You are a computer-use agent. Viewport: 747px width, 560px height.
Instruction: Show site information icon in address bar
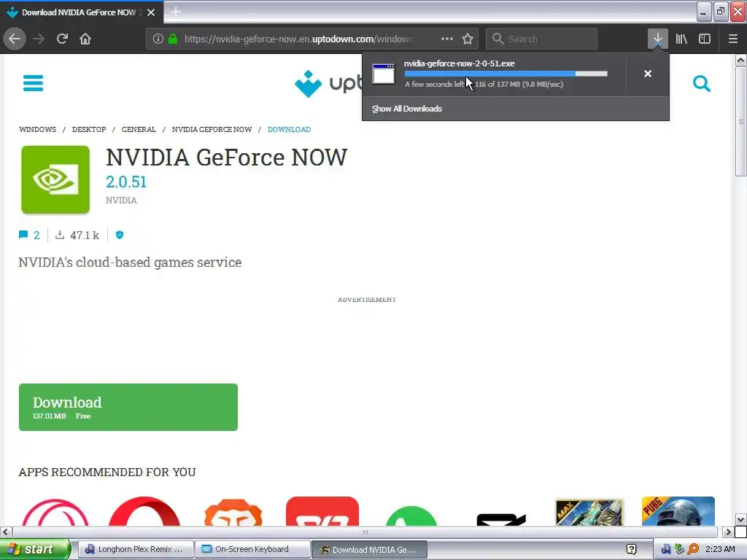tap(158, 39)
